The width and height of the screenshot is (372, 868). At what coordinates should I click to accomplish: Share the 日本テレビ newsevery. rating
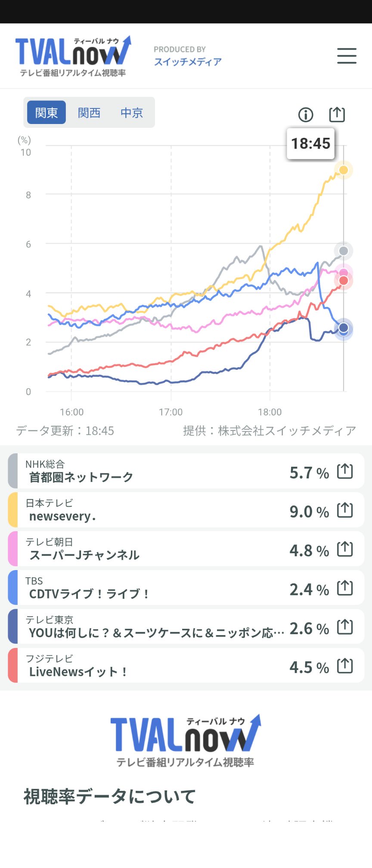pyautogui.click(x=345, y=510)
